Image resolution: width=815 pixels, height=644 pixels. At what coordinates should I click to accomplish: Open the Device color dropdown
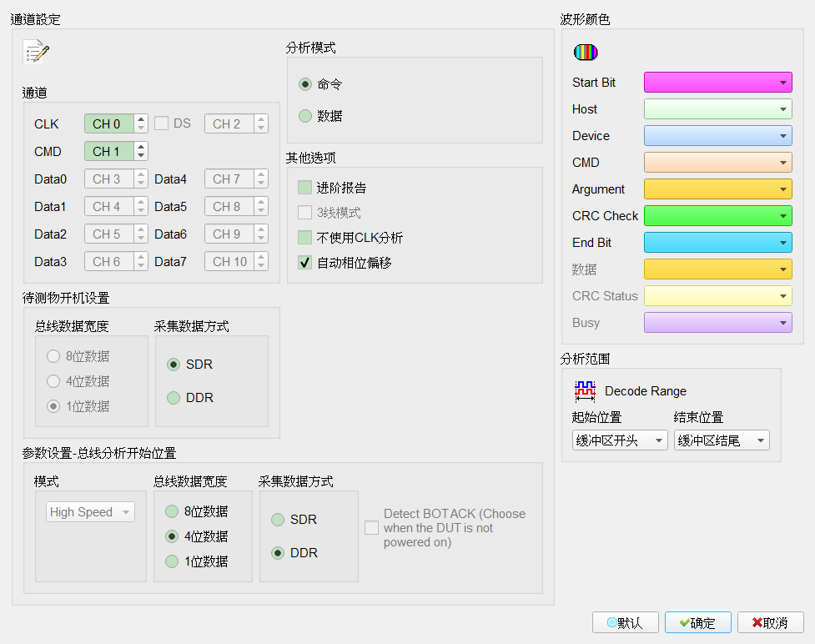click(x=717, y=136)
